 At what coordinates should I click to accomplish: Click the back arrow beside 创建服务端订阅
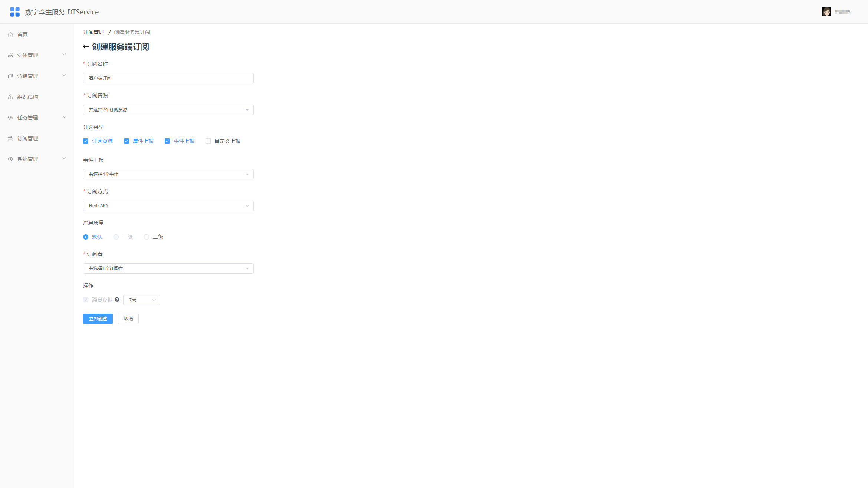86,47
